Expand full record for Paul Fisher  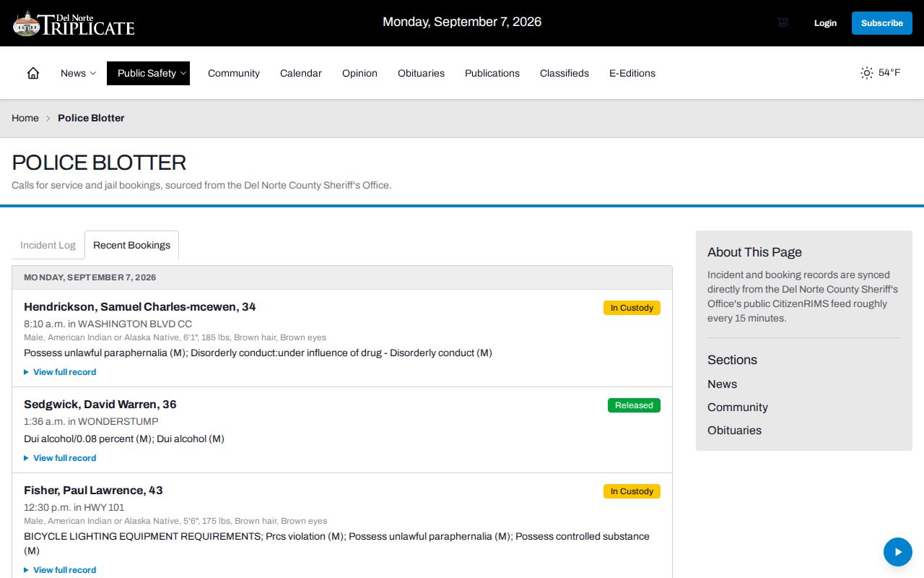(60, 570)
